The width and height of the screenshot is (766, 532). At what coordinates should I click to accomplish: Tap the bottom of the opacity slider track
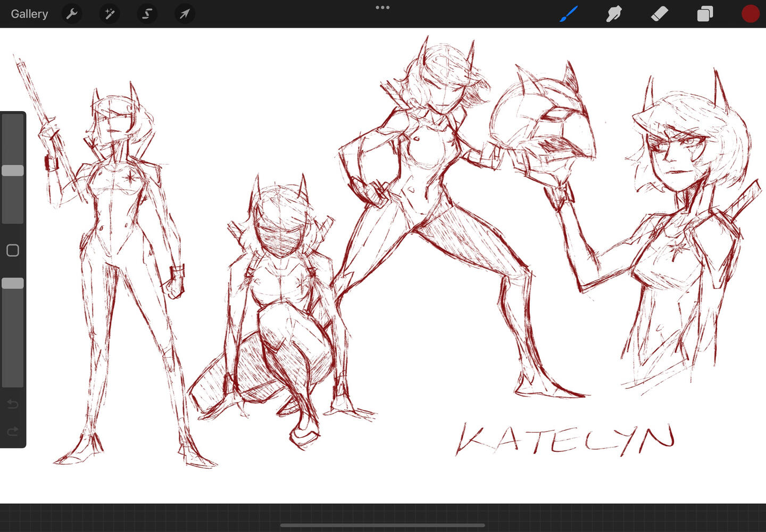click(x=13, y=380)
